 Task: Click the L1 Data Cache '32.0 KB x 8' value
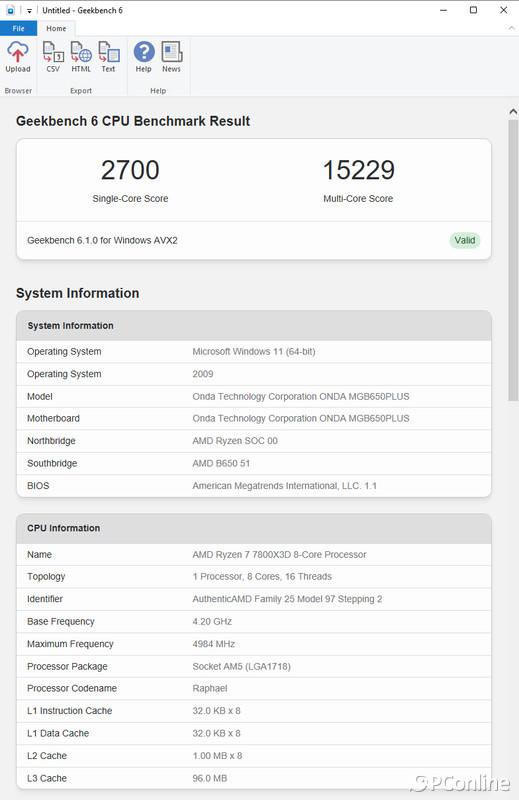[x=216, y=733]
